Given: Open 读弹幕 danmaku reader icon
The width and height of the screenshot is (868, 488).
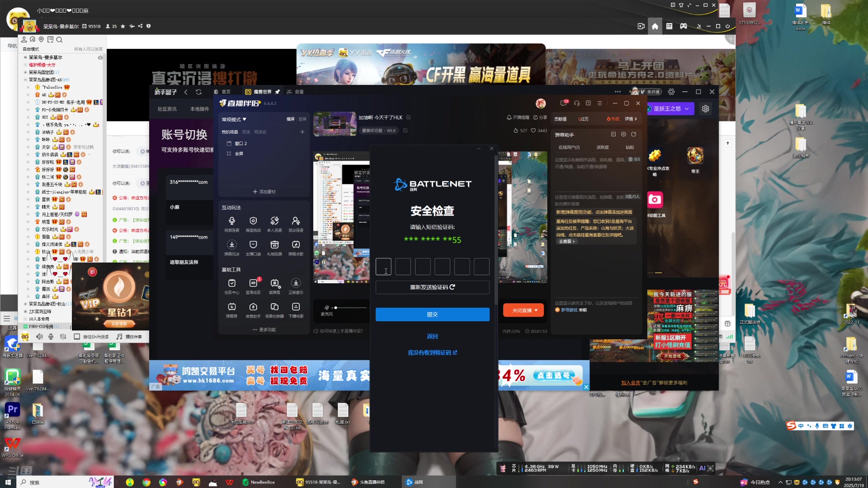Looking at the screenshot, I should [x=274, y=286].
